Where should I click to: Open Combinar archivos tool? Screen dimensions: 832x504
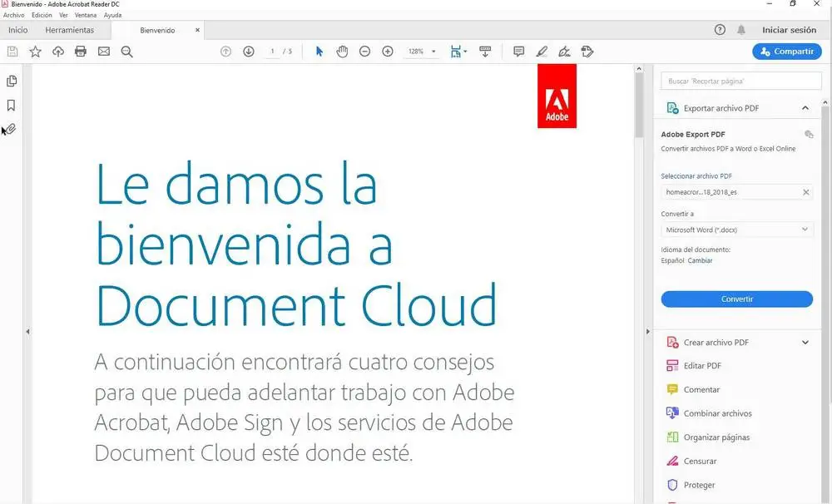[x=709, y=413]
